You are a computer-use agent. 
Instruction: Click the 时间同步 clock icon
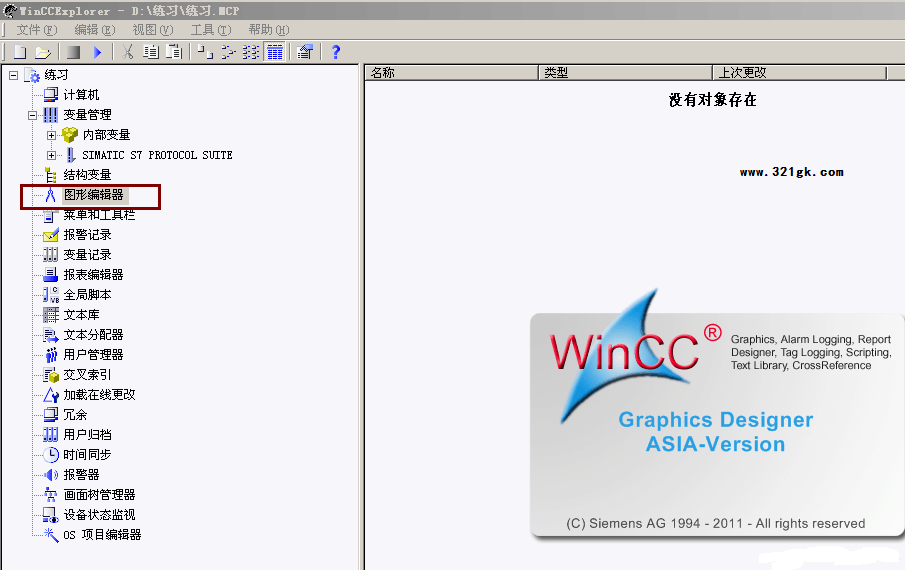(x=51, y=455)
